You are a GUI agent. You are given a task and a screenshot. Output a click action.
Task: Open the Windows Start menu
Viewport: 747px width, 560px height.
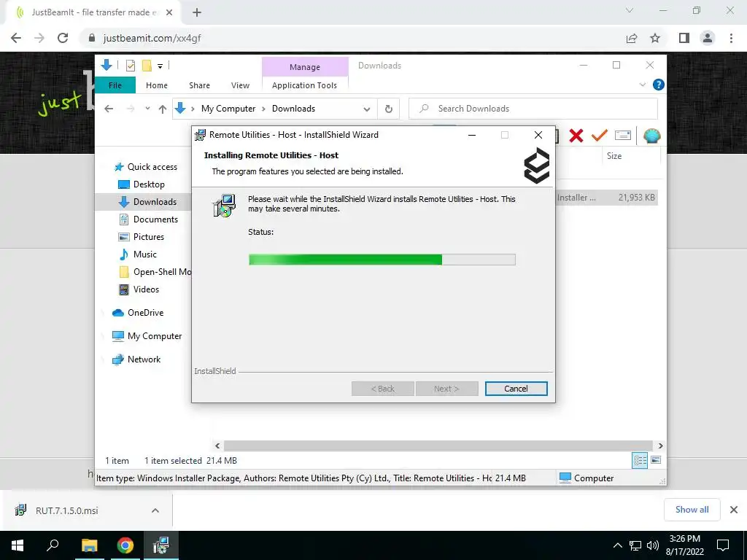click(18, 545)
